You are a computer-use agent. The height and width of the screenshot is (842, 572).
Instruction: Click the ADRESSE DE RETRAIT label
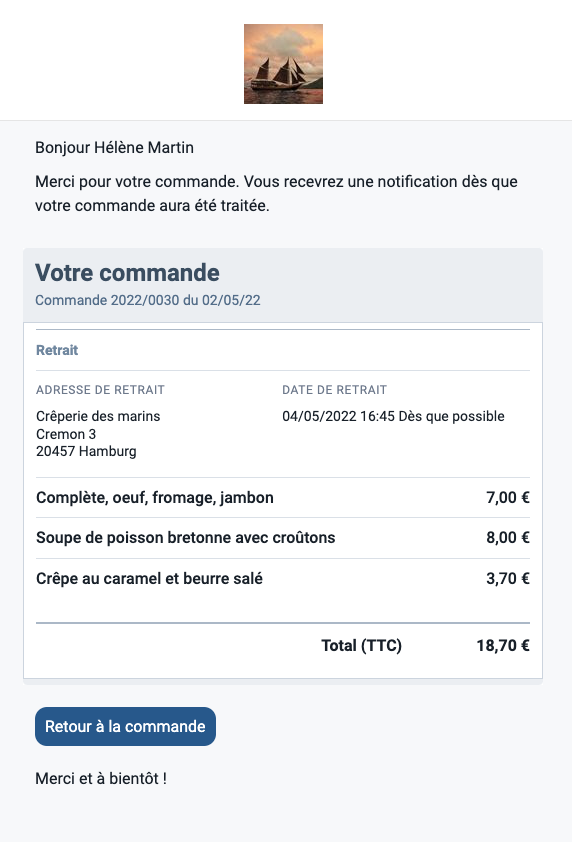(x=100, y=390)
